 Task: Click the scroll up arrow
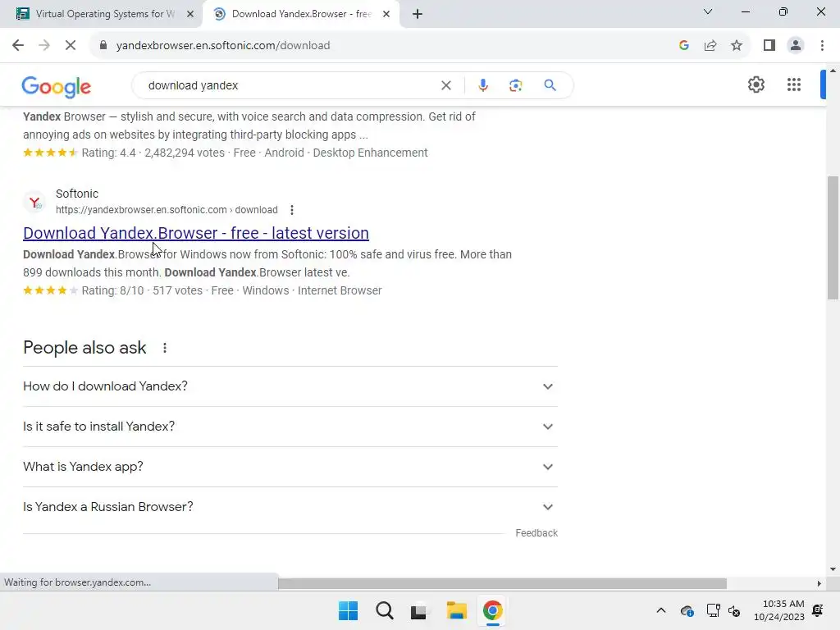point(833,71)
